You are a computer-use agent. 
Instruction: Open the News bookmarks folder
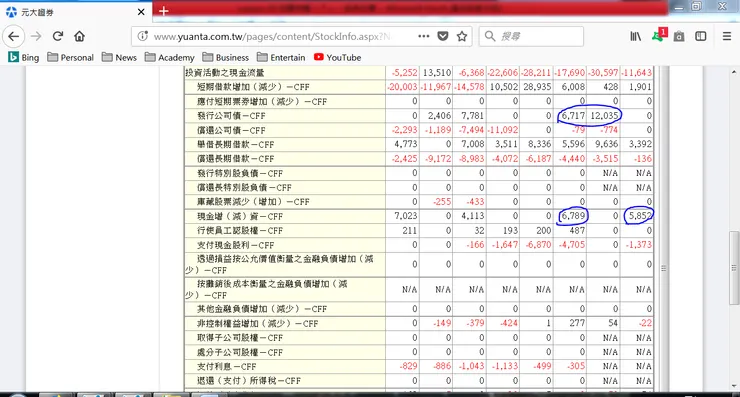point(119,58)
